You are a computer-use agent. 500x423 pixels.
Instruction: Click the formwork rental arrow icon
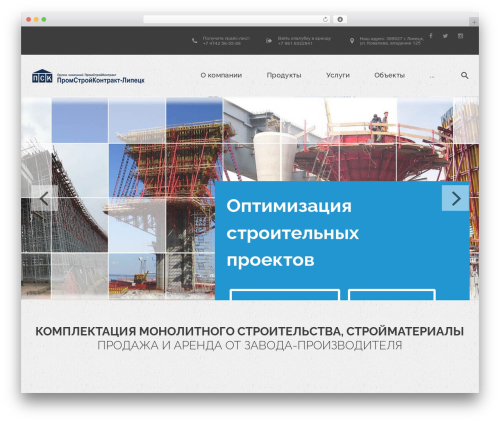[269, 41]
